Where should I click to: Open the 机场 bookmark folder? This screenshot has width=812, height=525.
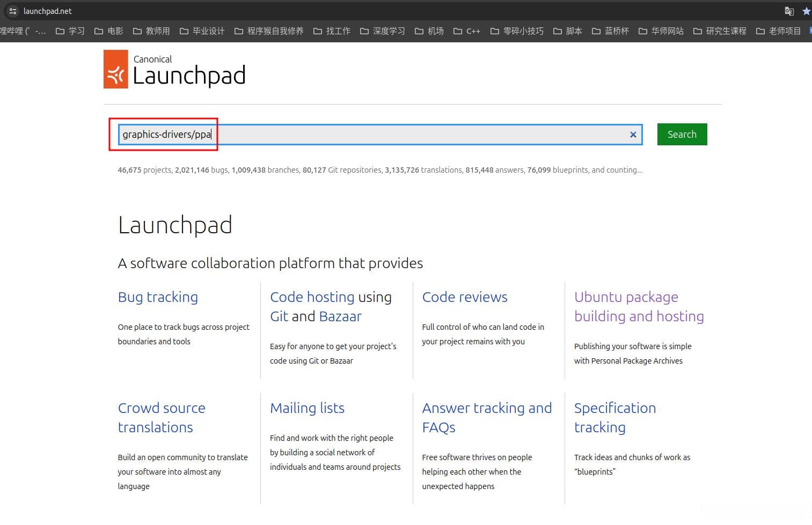pyautogui.click(x=429, y=31)
